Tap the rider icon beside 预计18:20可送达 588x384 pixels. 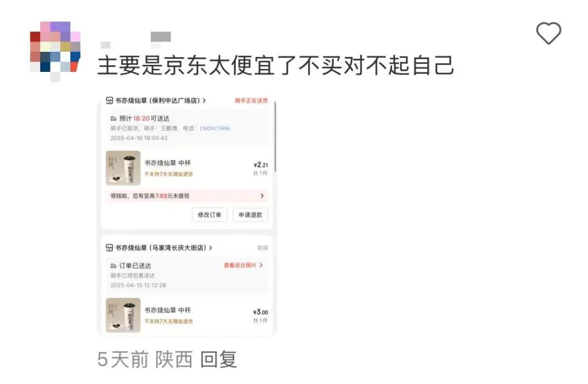pyautogui.click(x=113, y=119)
